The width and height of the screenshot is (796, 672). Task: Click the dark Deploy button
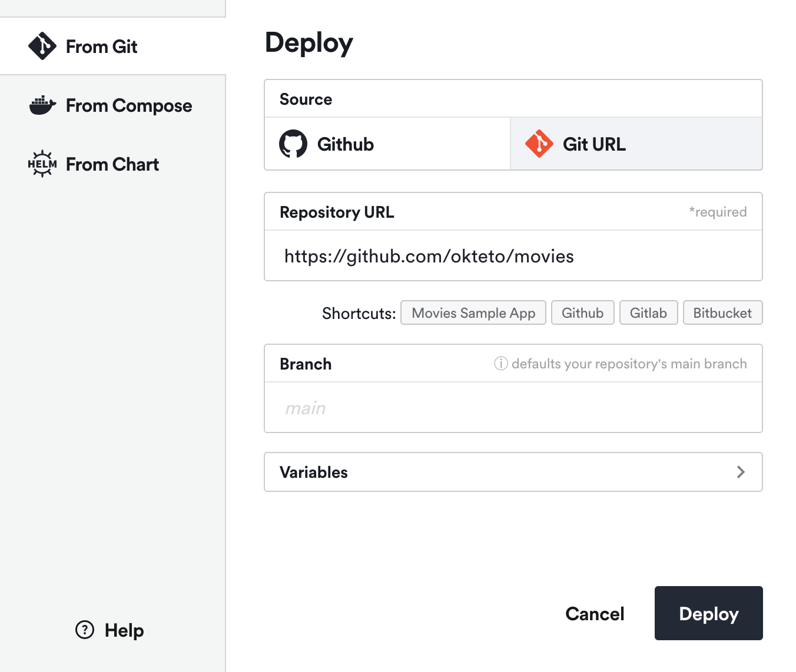709,613
